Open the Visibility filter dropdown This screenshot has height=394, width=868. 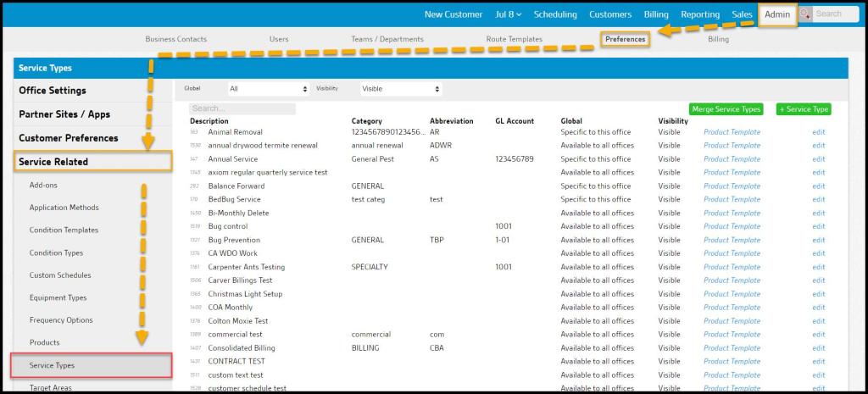(401, 88)
